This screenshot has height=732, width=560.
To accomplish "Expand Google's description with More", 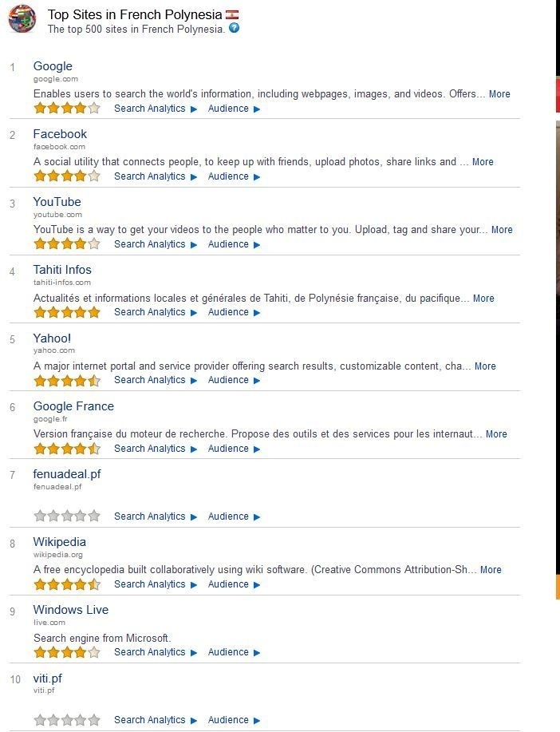I will pyautogui.click(x=499, y=94).
